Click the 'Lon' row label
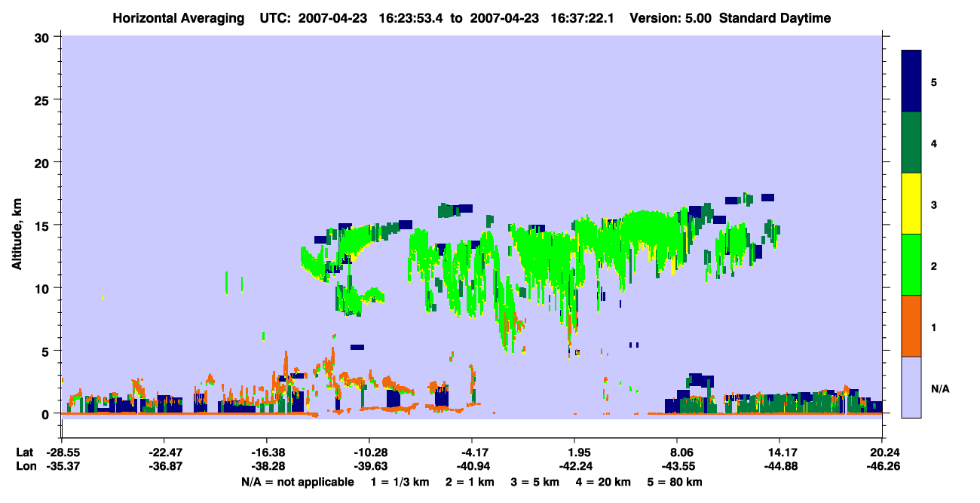 pyautogui.click(x=25, y=466)
